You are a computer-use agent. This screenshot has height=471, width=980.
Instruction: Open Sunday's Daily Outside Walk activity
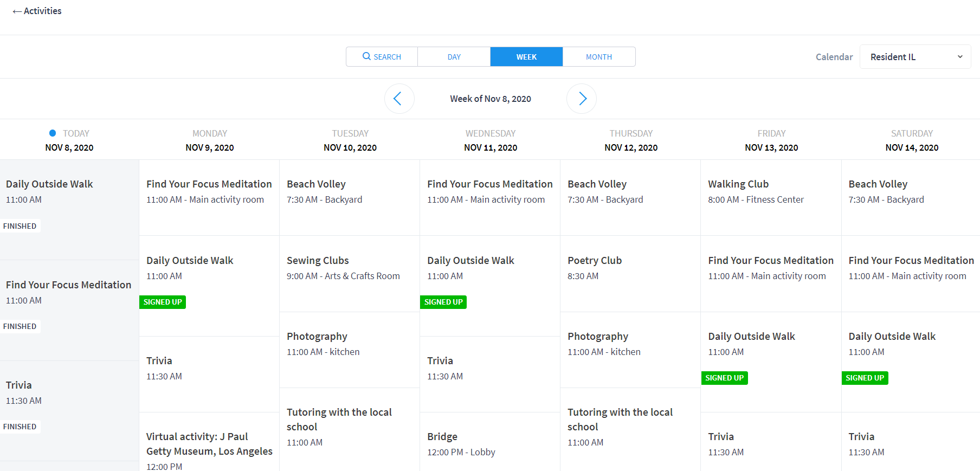pyautogui.click(x=69, y=210)
